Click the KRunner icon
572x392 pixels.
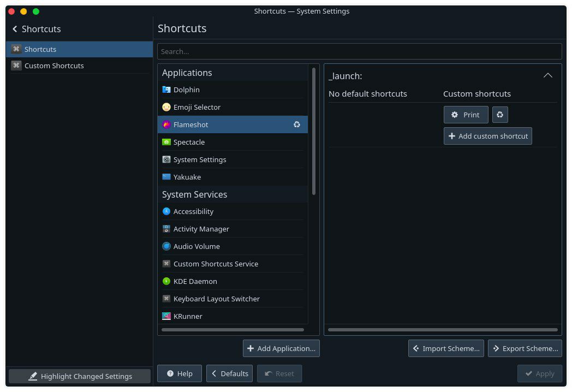[166, 316]
